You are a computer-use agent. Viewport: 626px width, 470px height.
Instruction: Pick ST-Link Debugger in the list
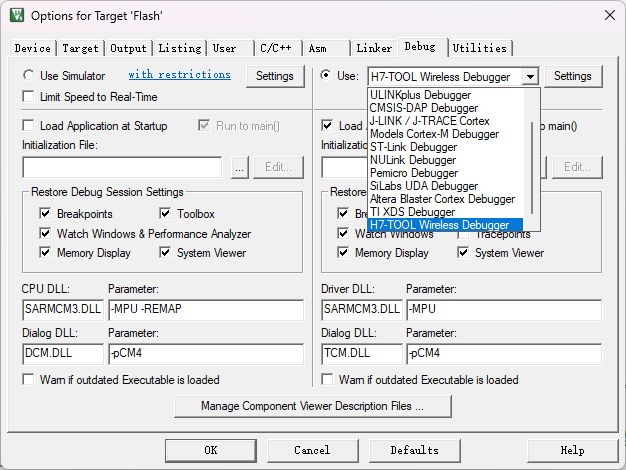pyautogui.click(x=446, y=147)
